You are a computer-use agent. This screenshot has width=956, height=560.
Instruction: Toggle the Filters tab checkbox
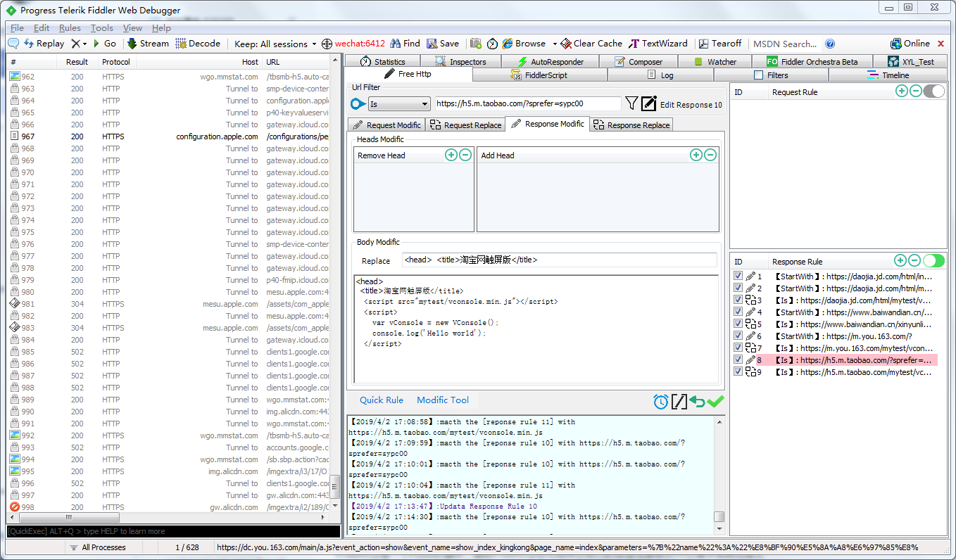pos(758,75)
